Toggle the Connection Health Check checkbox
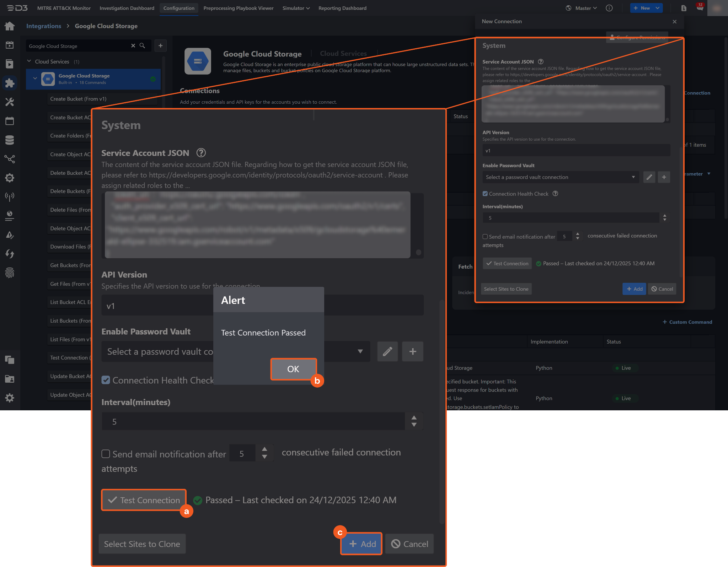The image size is (728, 567). [x=106, y=380]
